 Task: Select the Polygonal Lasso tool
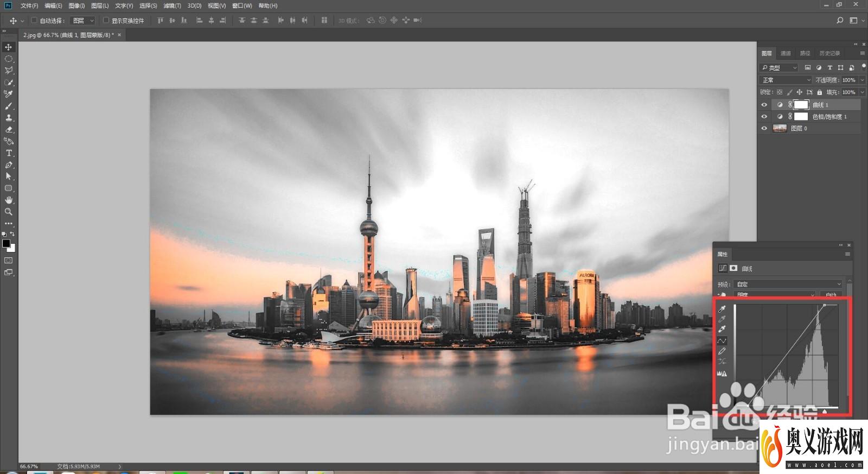pyautogui.click(x=9, y=71)
